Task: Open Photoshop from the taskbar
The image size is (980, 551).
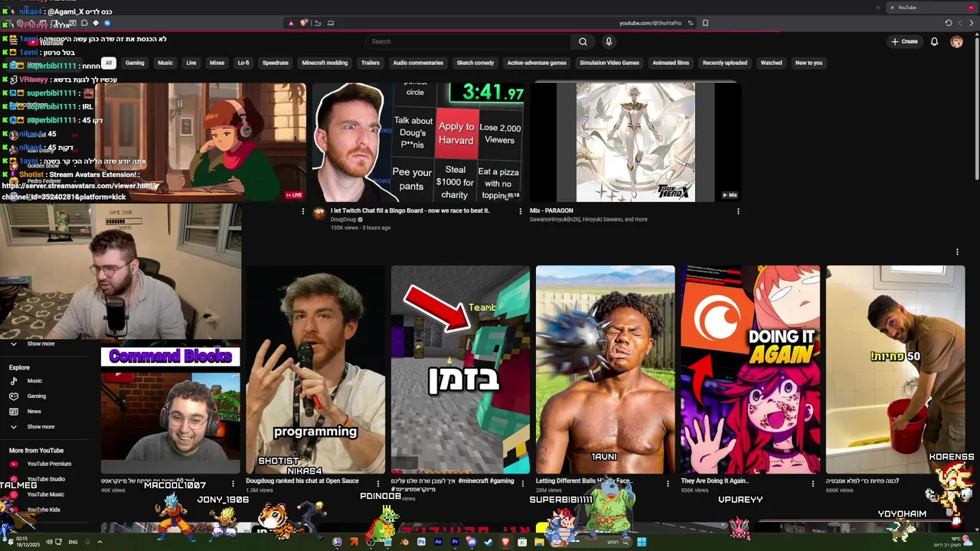Action: click(421, 542)
